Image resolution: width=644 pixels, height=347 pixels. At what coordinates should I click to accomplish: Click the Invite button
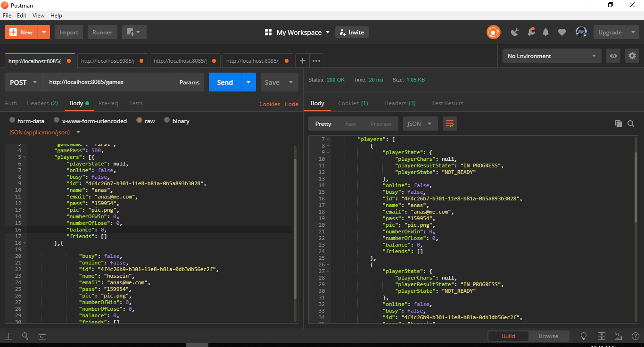pos(352,32)
